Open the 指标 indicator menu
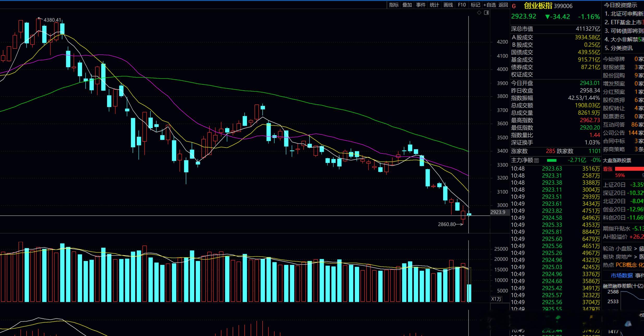Screen dimensions: 644x336 (394, 5)
